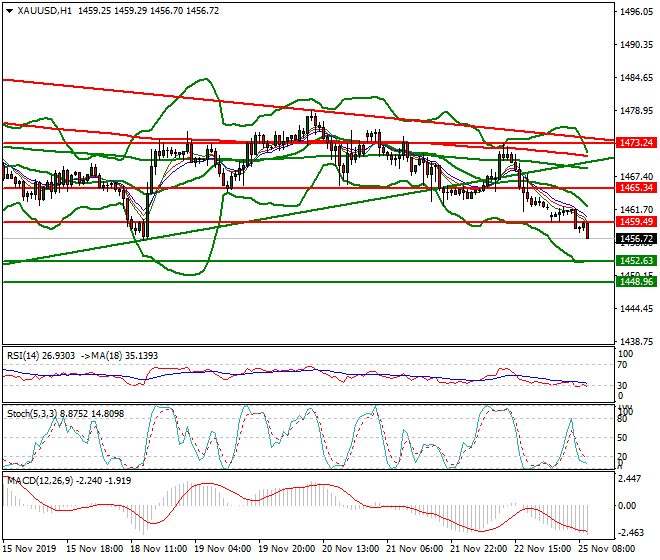Click the MACD 0.00 scale value
This screenshot has width=660, height=560.
pyautogui.click(x=628, y=506)
